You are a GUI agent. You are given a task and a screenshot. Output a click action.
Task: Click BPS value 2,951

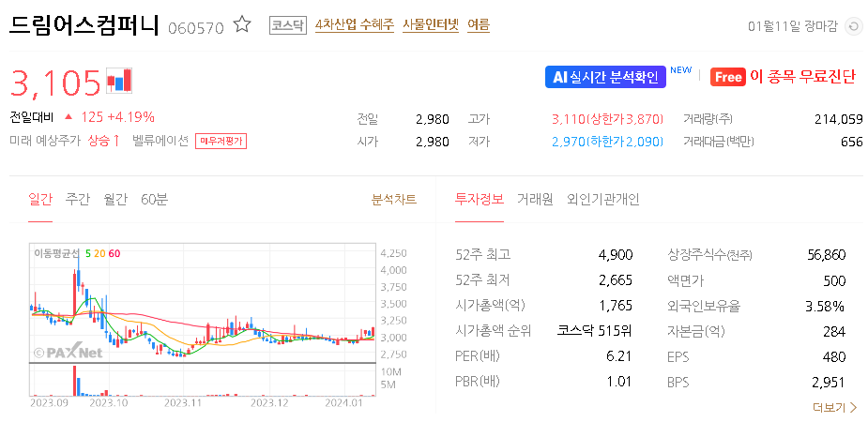click(829, 383)
